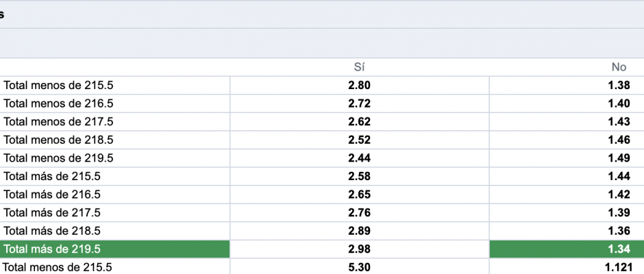Select Sí odds 2.80 for menos de 215.5

click(360, 86)
